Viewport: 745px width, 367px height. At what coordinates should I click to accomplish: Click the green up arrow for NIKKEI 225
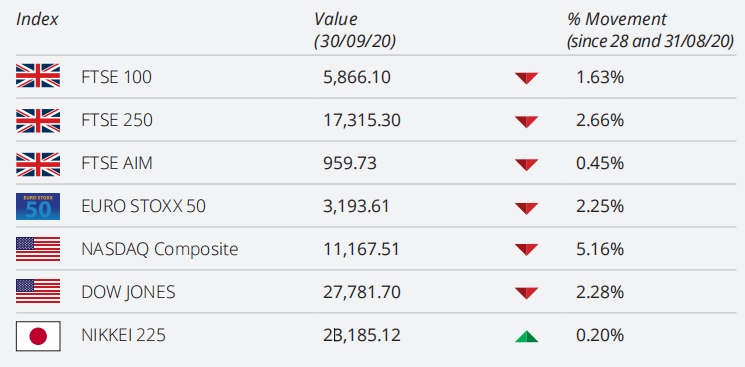pyautogui.click(x=526, y=337)
